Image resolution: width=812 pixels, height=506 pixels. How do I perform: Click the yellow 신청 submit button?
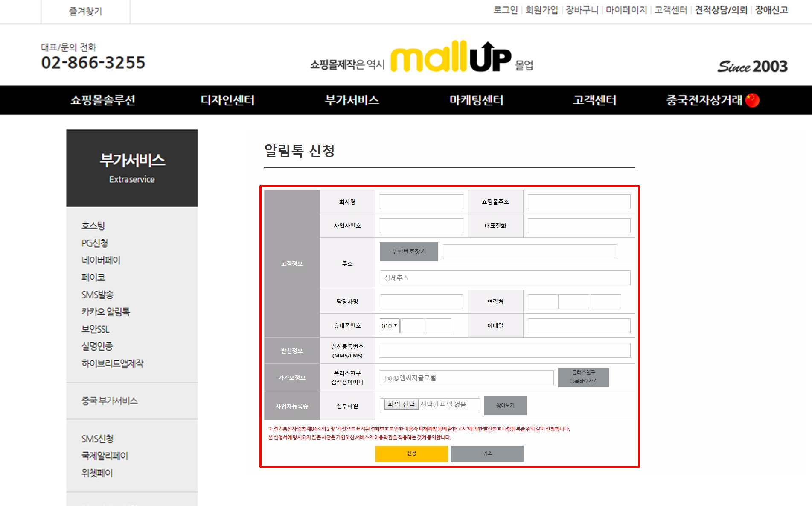click(x=411, y=453)
